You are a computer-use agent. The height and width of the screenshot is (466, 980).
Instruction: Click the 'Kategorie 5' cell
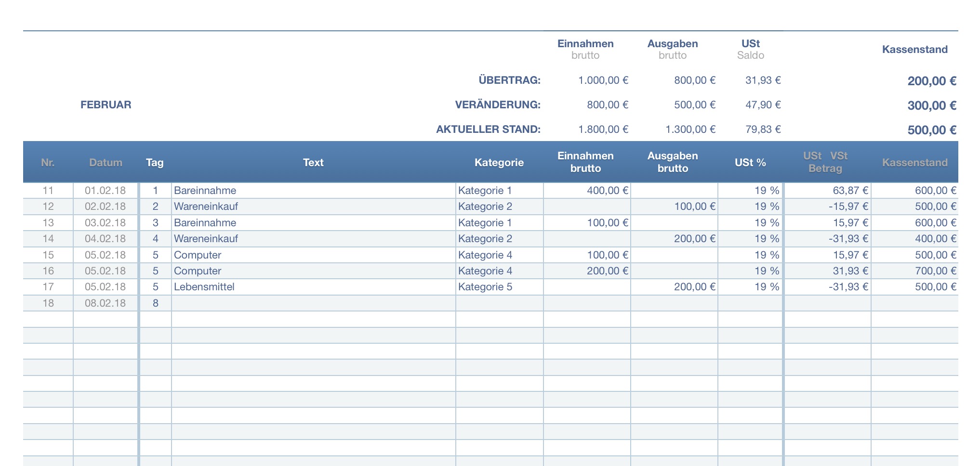[485, 287]
